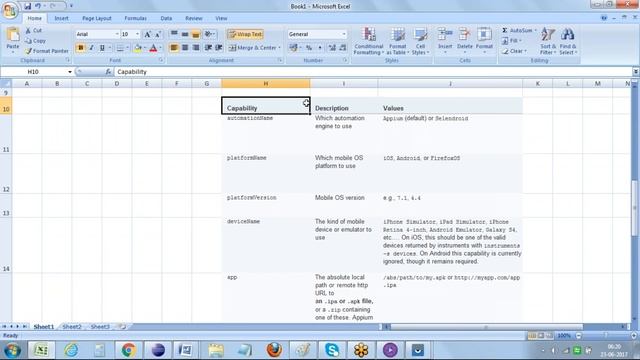640x360 pixels.
Task: Delete cells using Delete button
Action: (464, 41)
